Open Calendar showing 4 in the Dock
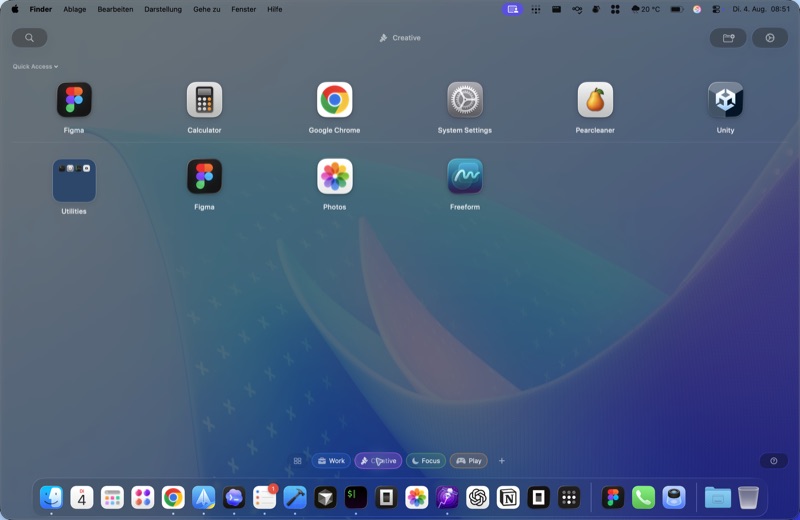The image size is (800, 520). coord(82,497)
